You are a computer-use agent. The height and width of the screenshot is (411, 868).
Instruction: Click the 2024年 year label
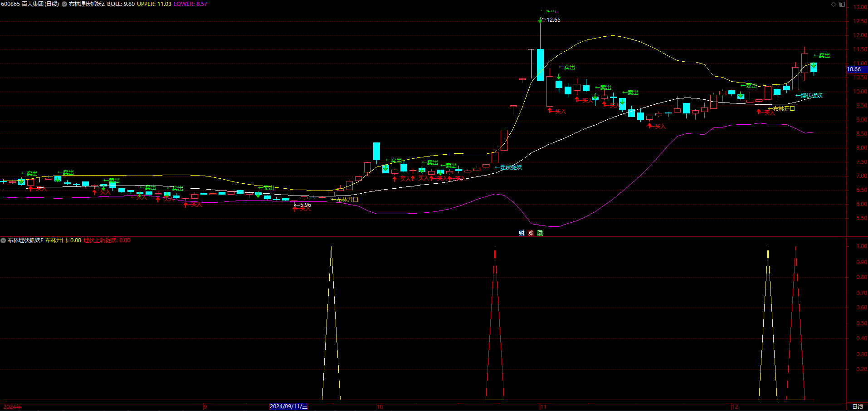(13, 407)
